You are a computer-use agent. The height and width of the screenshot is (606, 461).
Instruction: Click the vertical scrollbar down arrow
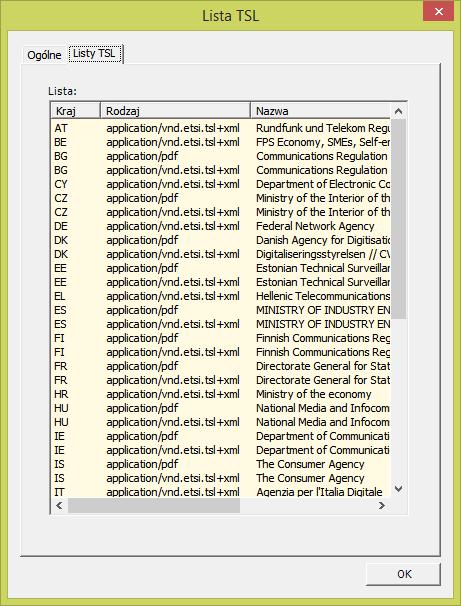click(x=398, y=489)
